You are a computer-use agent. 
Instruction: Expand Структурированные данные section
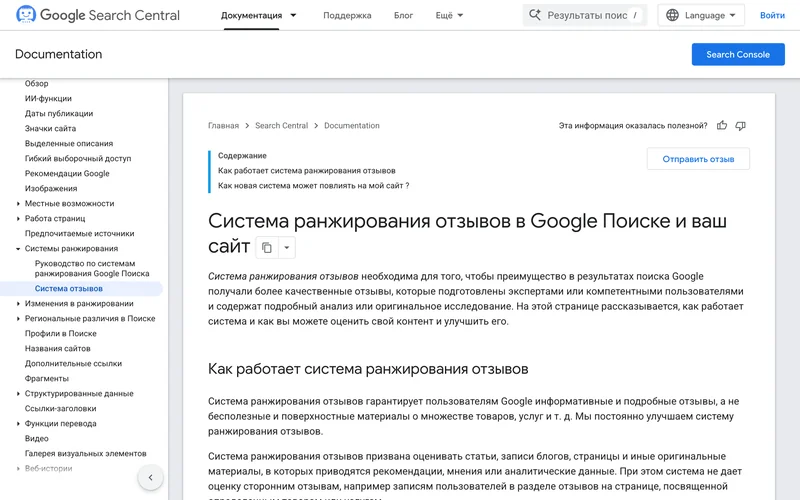(x=18, y=393)
